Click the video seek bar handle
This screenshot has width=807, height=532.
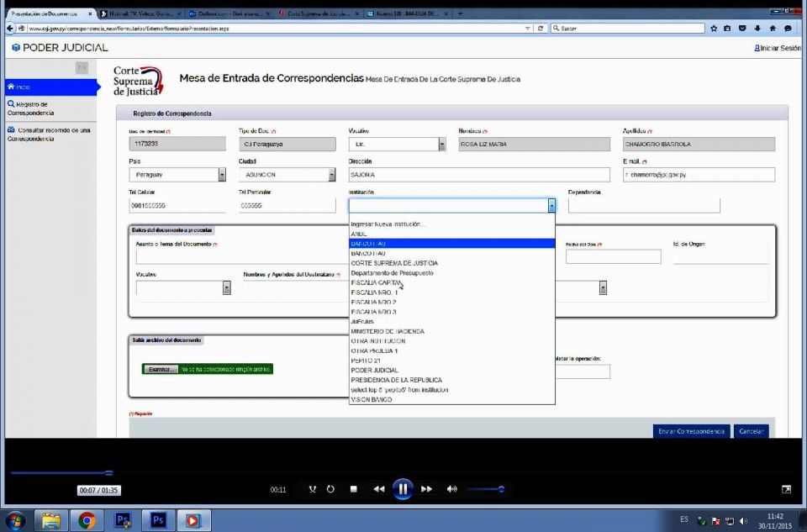click(x=108, y=472)
